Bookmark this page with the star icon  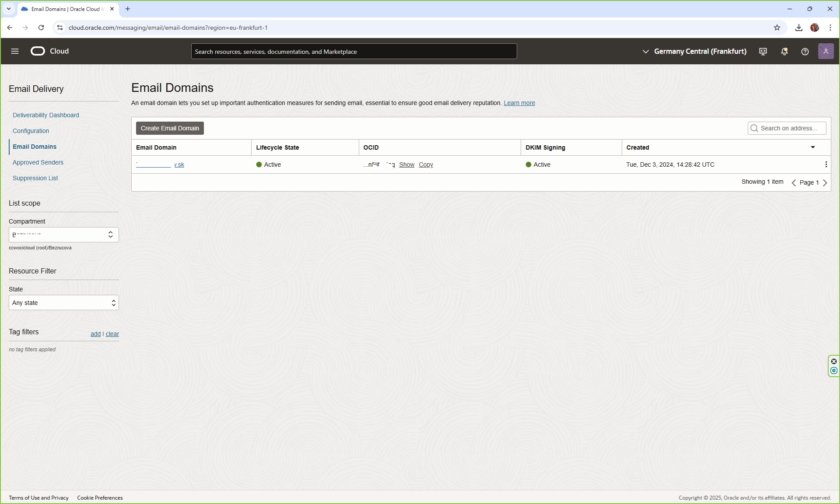pos(777,28)
